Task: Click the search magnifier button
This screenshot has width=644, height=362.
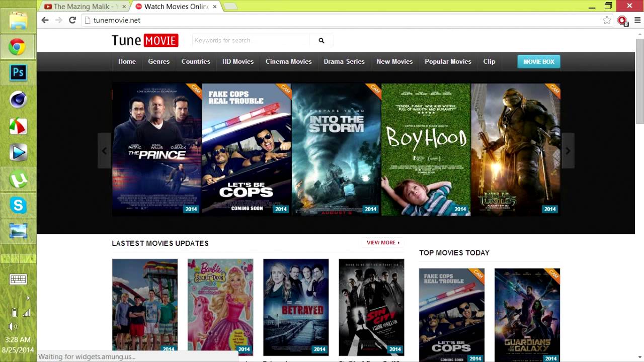Action: [321, 41]
